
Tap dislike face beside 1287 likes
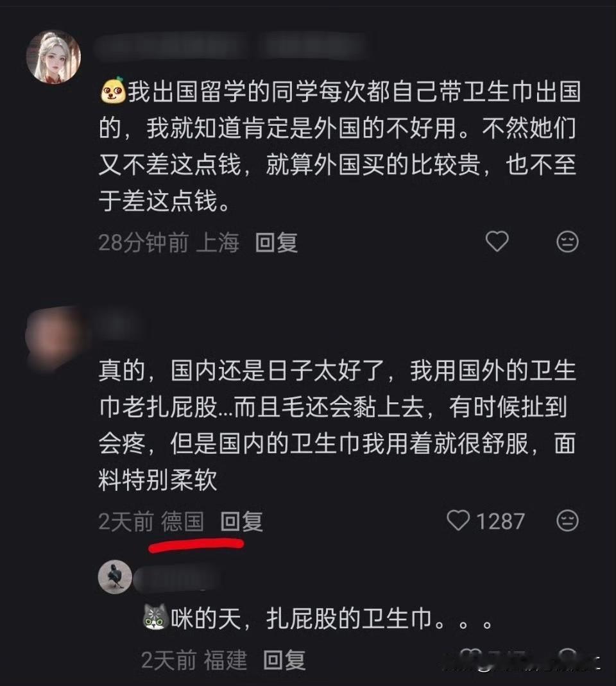click(x=567, y=520)
